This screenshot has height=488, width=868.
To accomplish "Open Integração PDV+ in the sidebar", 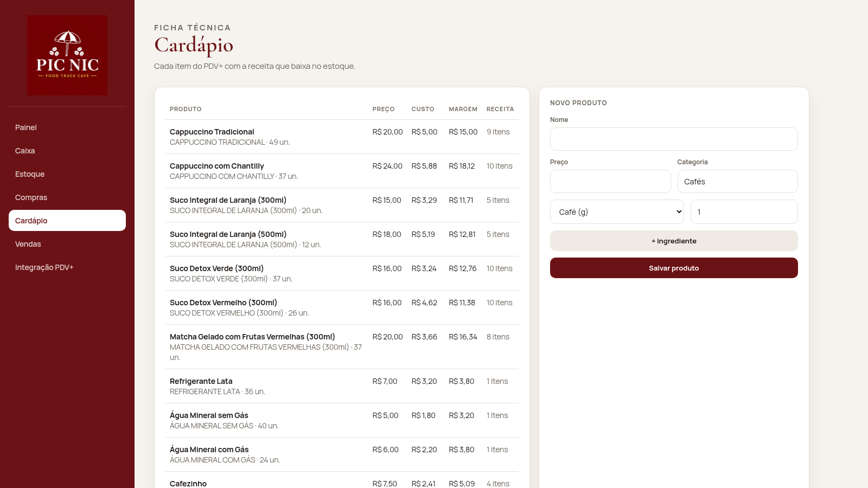I will pyautogui.click(x=67, y=267).
